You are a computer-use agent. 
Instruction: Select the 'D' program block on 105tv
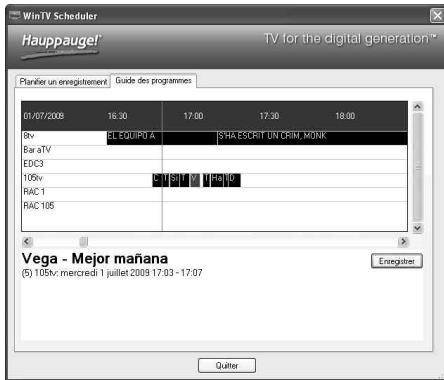tap(234, 180)
